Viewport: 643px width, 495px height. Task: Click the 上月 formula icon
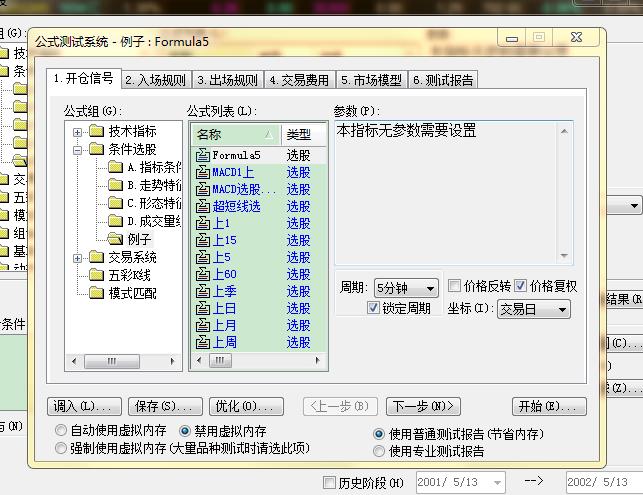point(203,325)
